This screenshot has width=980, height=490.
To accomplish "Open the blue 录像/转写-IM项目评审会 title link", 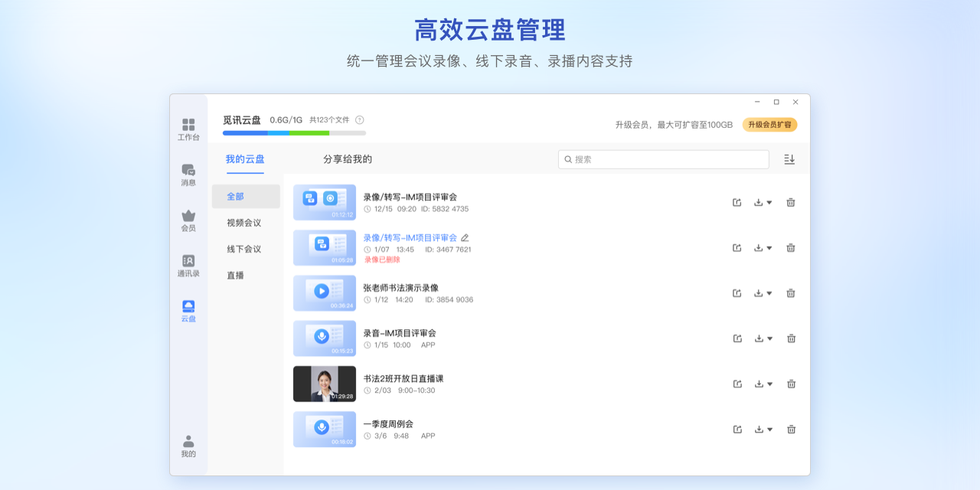I will (x=410, y=238).
